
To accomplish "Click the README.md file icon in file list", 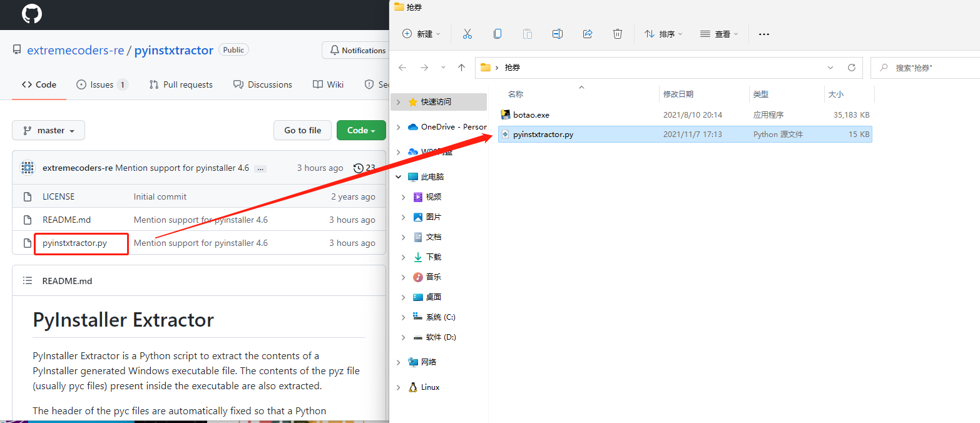I will 28,220.
